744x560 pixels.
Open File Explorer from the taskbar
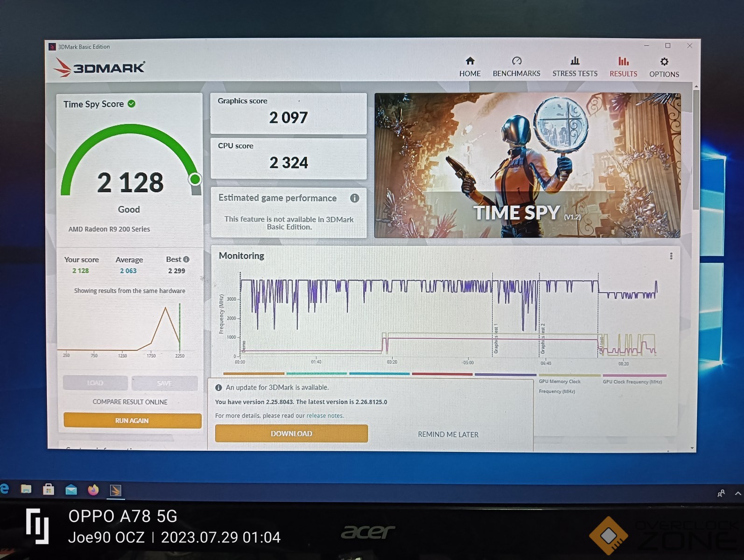coord(26,489)
